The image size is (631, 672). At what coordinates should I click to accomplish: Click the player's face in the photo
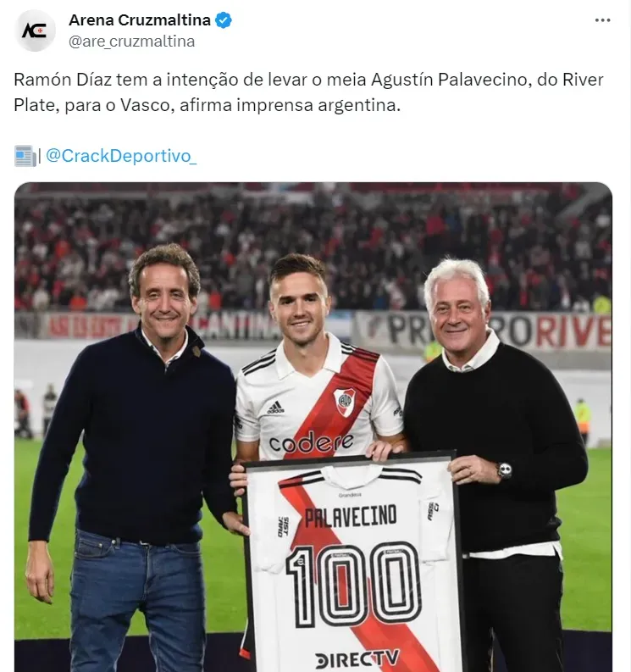[x=299, y=307]
